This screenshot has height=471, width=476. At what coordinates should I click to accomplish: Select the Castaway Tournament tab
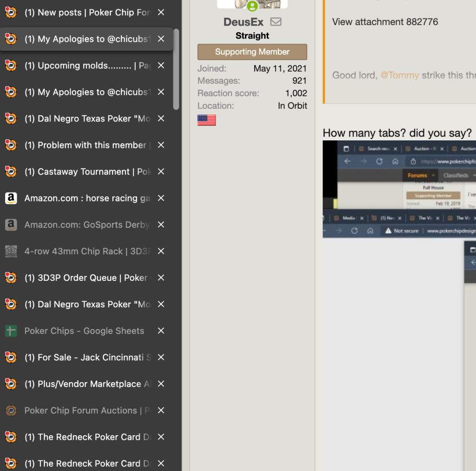click(x=86, y=172)
